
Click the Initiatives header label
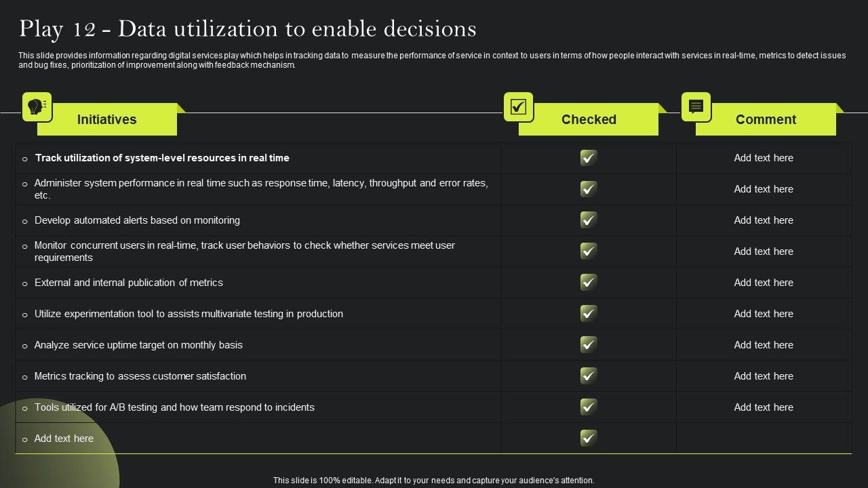pos(107,120)
